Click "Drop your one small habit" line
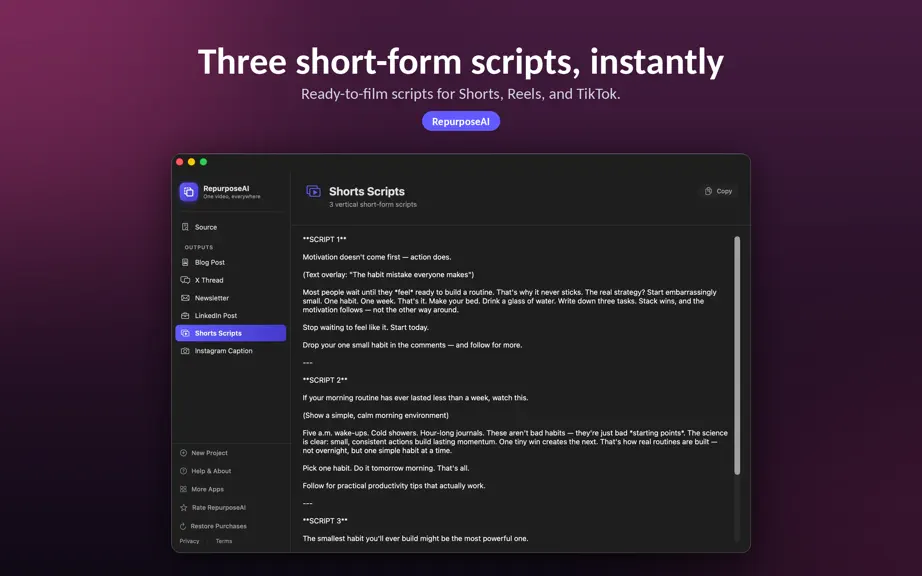The width and height of the screenshot is (922, 576). tap(412, 345)
